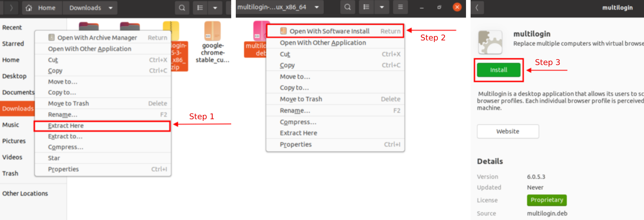Viewport: 644px width, 220px height.
Task: Click Extract Here in deb context menu
Action: click(335, 133)
